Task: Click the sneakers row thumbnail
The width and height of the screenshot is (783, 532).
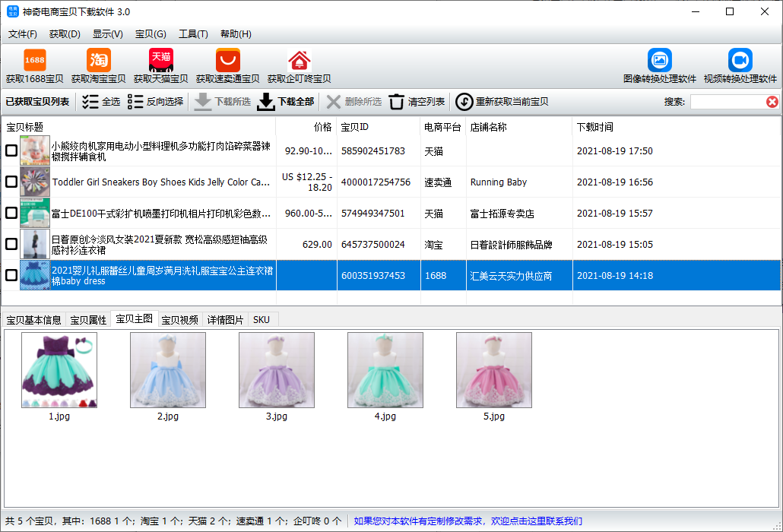Action: pos(35,182)
